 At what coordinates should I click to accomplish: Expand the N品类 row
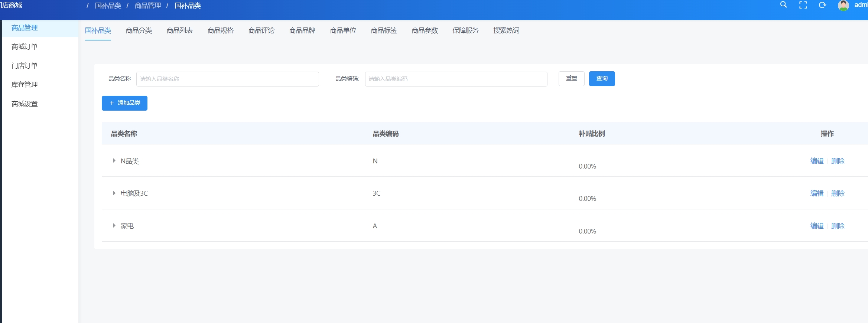pos(114,161)
